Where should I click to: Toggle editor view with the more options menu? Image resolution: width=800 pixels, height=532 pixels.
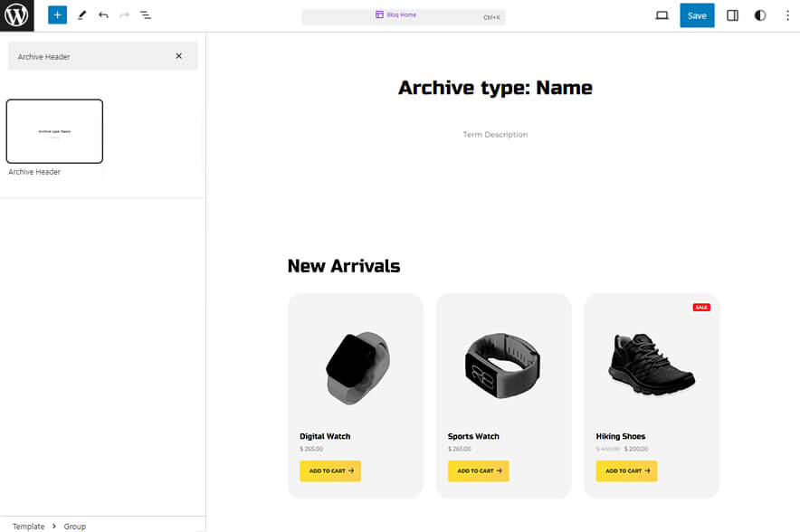[789, 15]
